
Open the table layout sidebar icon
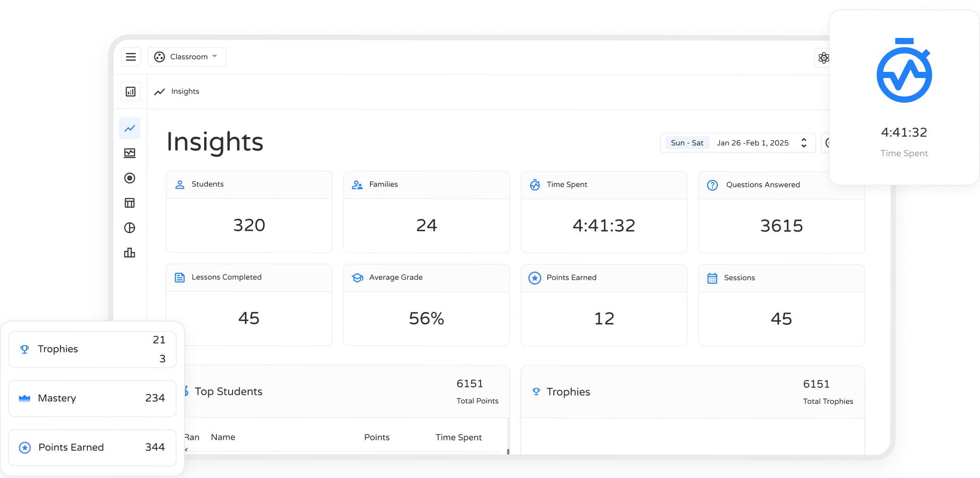coord(130,203)
